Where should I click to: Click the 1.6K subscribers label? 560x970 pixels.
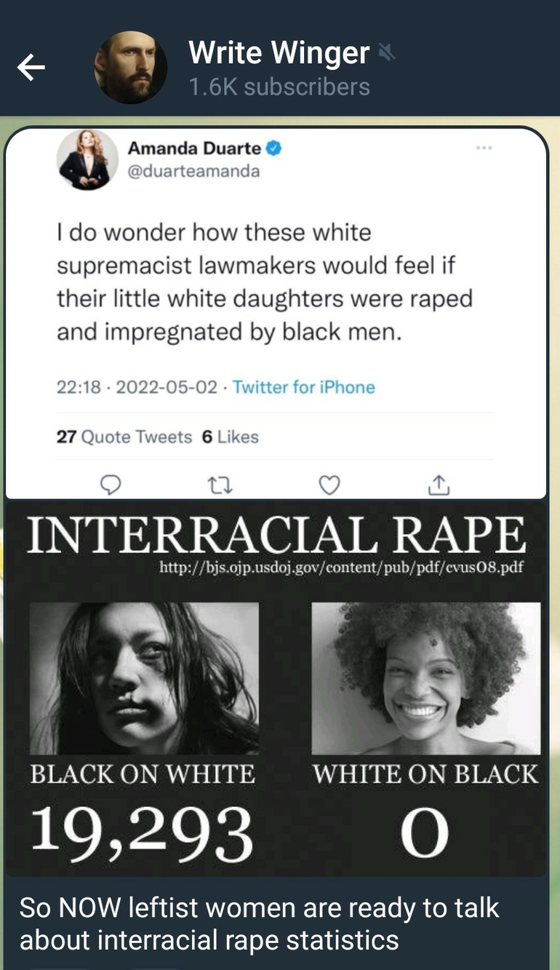pos(279,87)
